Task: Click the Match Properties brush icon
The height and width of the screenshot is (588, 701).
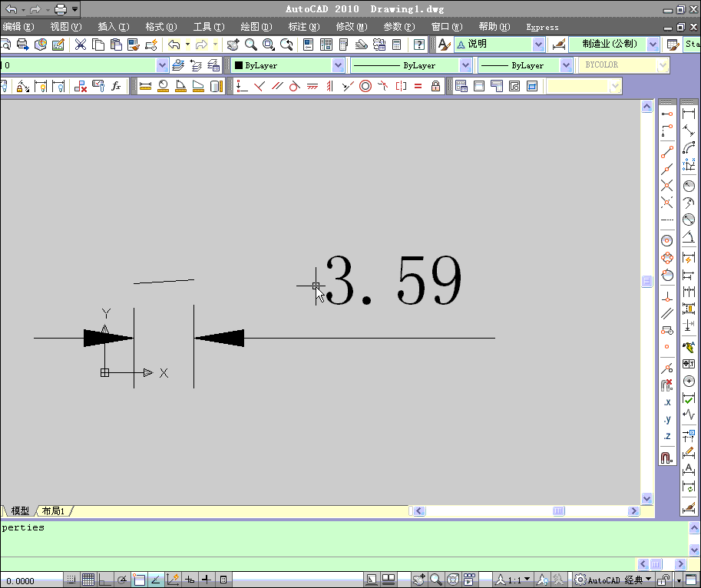Action: (134, 45)
